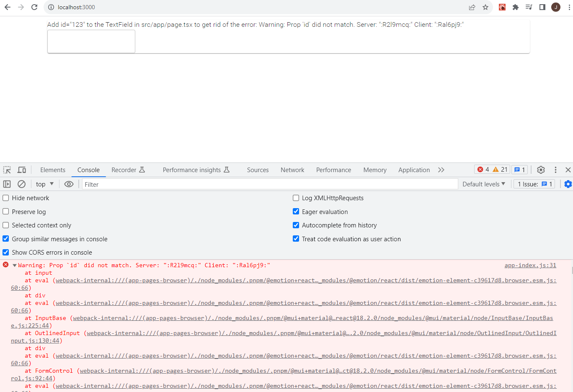
Task: Disable Eager evaluation
Action: point(296,211)
